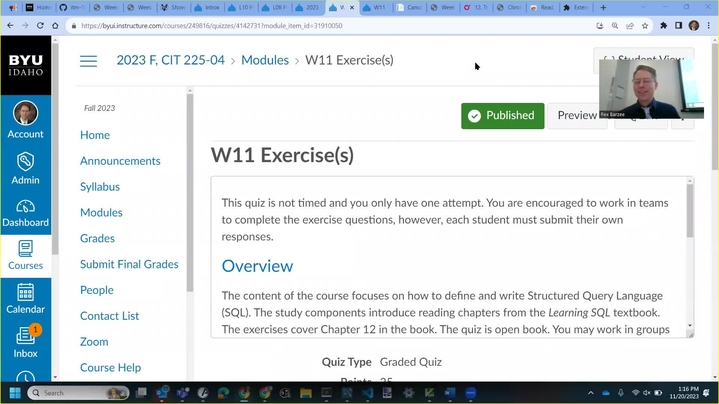Click the browser address bar URL
Image resolution: width=719 pixels, height=404 pixels.
click(211, 26)
